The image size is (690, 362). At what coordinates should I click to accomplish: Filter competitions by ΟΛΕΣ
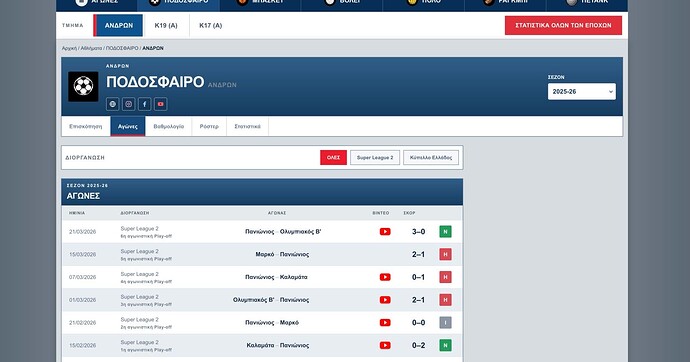tap(333, 157)
